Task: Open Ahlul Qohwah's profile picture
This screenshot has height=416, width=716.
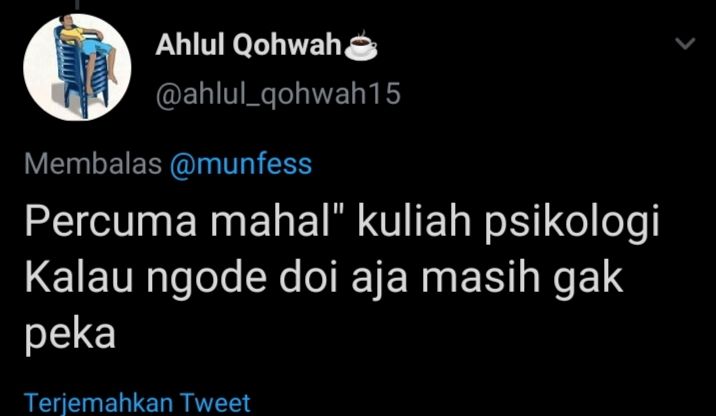Action: click(77, 67)
